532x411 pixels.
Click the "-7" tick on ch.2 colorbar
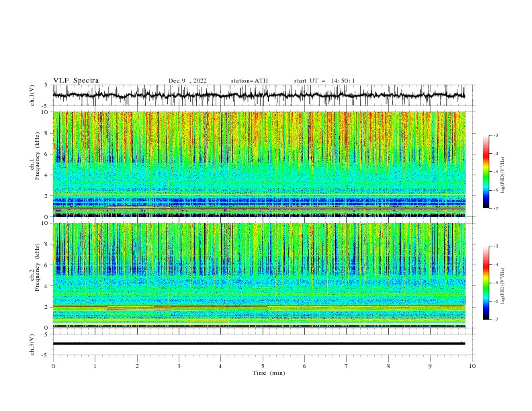coord(495,320)
